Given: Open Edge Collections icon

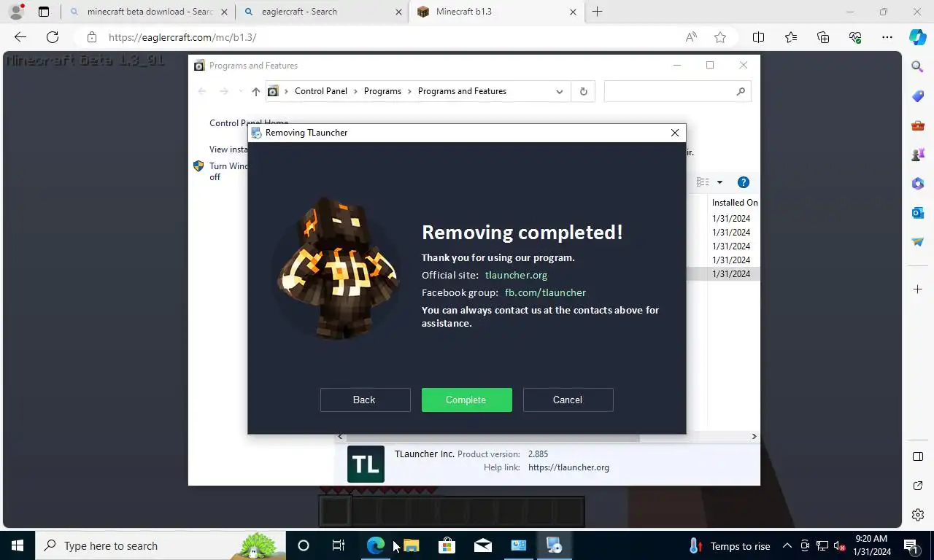Looking at the screenshot, I should click(x=823, y=37).
